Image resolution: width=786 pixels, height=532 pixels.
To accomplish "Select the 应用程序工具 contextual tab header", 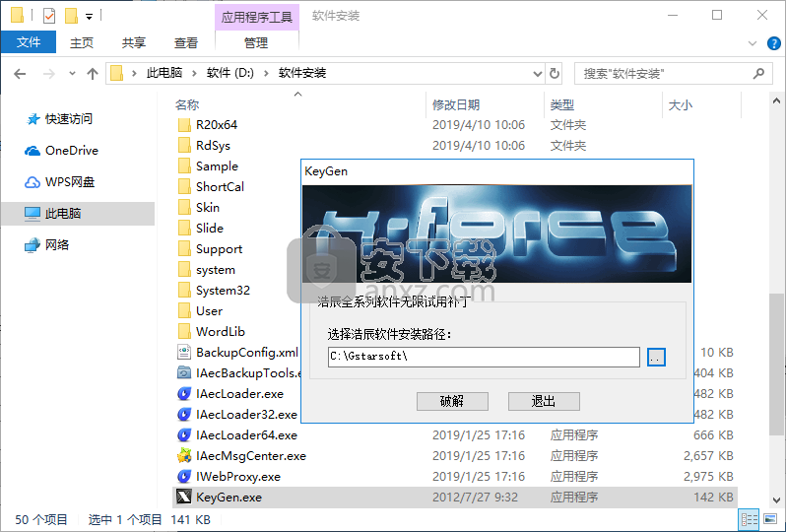I will pyautogui.click(x=257, y=17).
